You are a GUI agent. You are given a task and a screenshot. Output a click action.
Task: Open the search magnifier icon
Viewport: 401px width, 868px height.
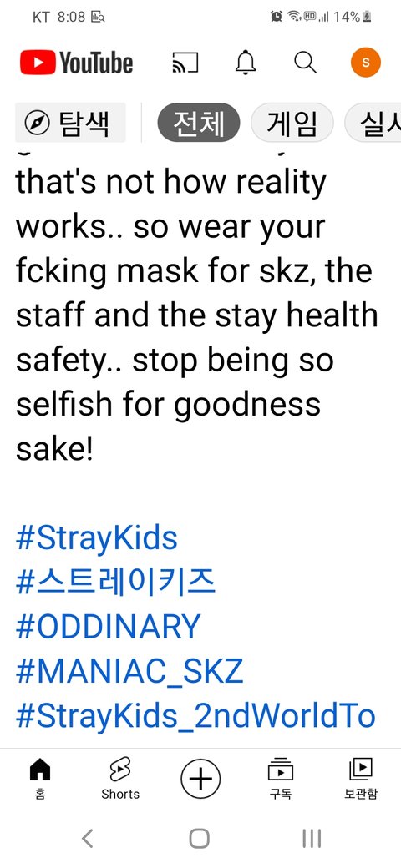(x=305, y=62)
